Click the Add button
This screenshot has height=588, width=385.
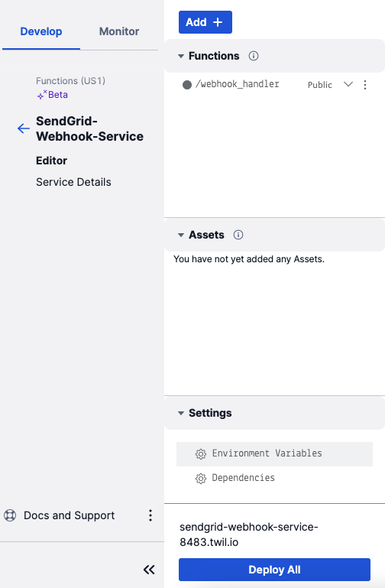(x=205, y=22)
